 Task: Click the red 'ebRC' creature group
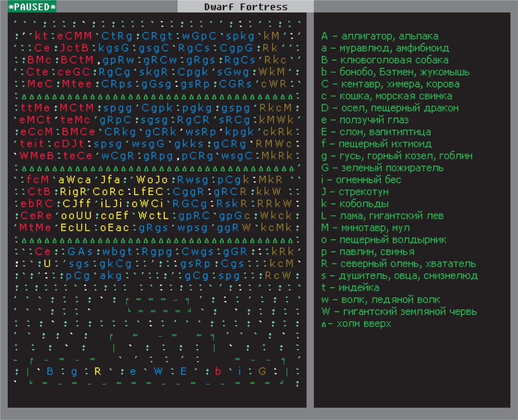(x=36, y=204)
